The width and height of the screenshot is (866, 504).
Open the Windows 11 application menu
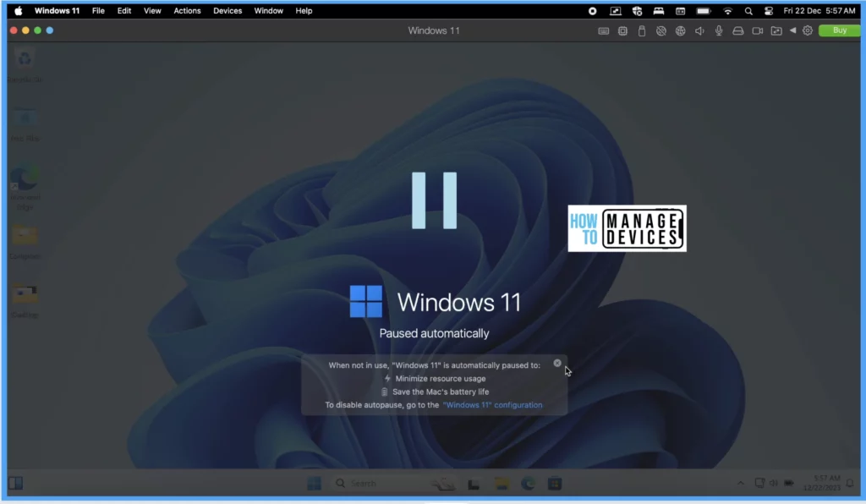(x=57, y=10)
